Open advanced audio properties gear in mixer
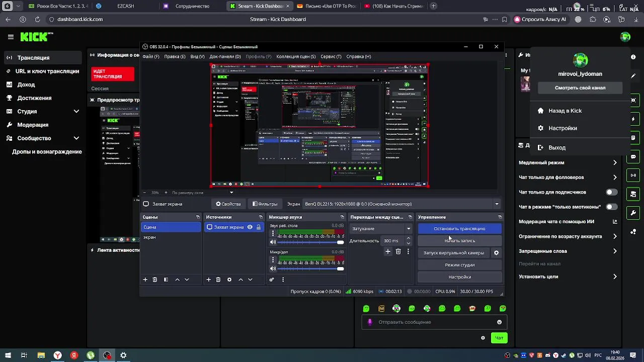Screen dimensions: 644x362 pos(272,280)
